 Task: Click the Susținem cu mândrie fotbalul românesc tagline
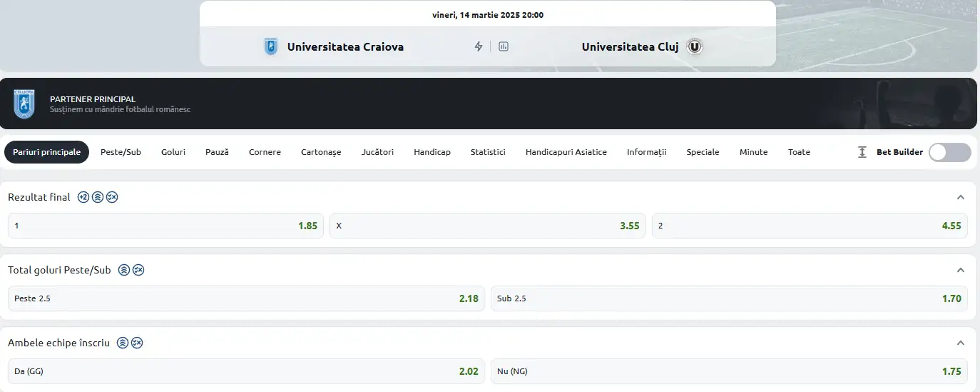click(120, 110)
